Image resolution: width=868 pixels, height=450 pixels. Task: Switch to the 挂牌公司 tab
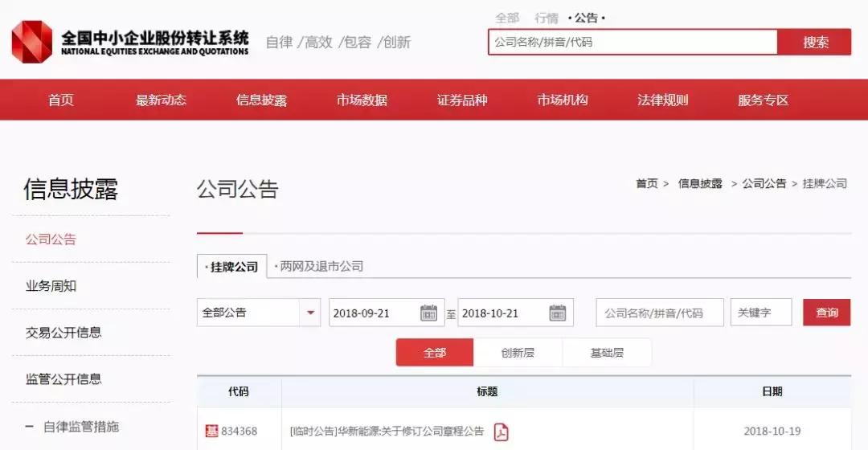click(x=232, y=267)
